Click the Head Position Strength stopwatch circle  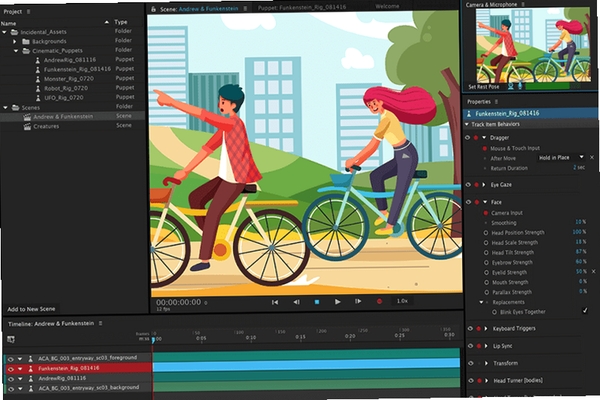pyautogui.click(x=486, y=233)
